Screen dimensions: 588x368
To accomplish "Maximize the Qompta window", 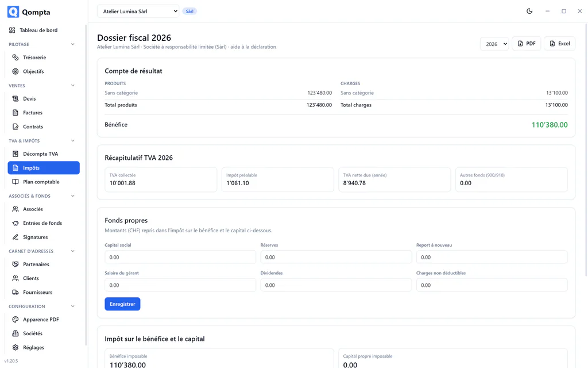I will (x=564, y=11).
